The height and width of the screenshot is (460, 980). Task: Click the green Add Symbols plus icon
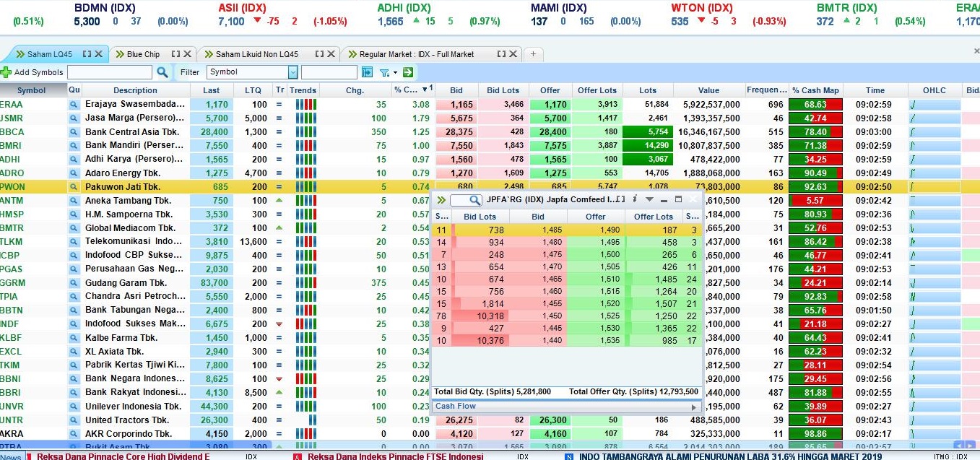coord(6,72)
